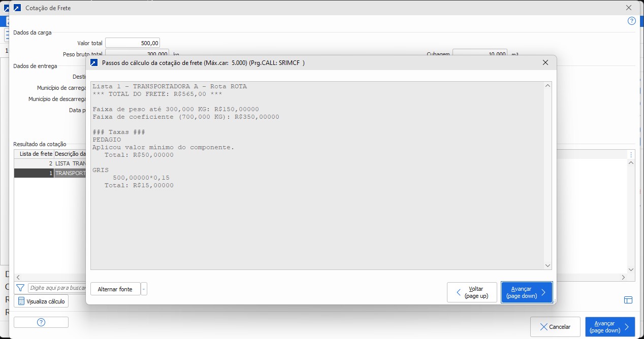Click Avançar in Cotação de Frete window
The width and height of the screenshot is (644, 339).
pyautogui.click(x=610, y=327)
